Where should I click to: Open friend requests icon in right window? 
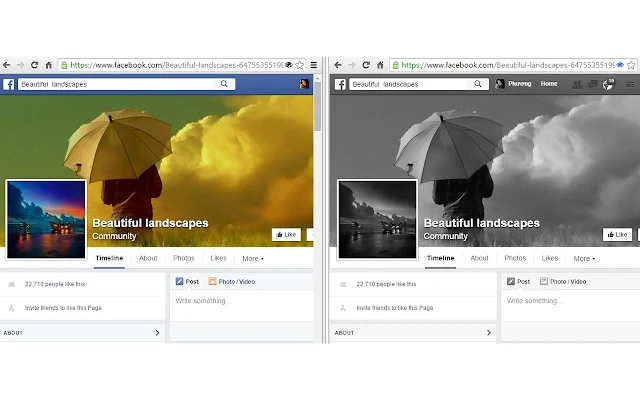[x=577, y=84]
